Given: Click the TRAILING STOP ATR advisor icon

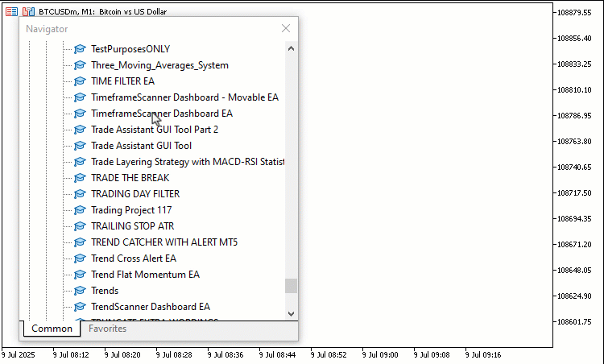Looking at the screenshot, I should click(80, 226).
